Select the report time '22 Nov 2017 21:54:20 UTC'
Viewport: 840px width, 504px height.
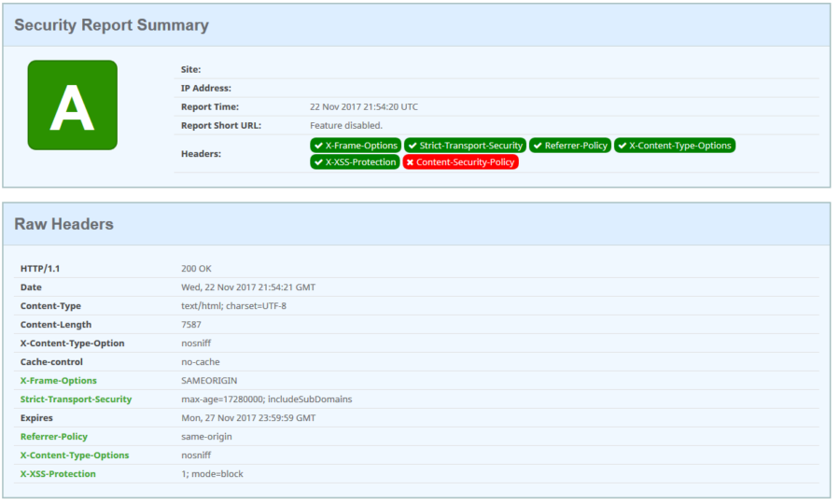[364, 106]
